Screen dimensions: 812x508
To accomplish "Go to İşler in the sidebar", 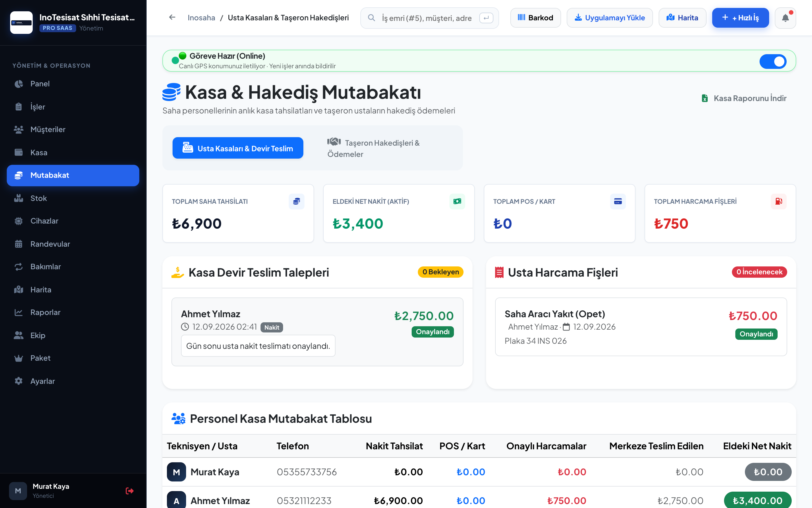I will [x=73, y=106].
